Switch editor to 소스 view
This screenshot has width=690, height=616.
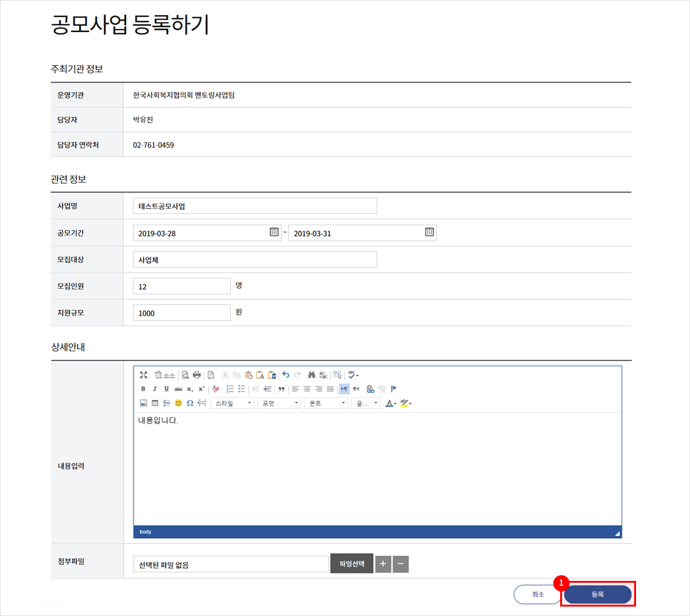165,375
